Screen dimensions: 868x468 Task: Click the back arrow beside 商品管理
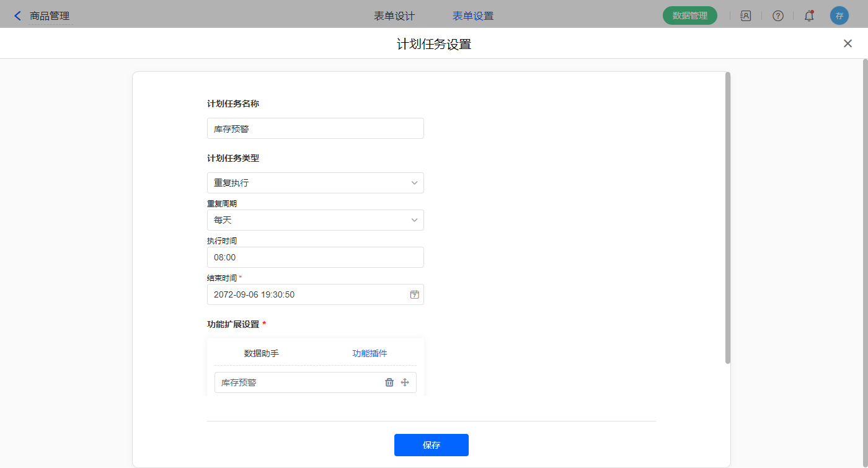(x=17, y=16)
